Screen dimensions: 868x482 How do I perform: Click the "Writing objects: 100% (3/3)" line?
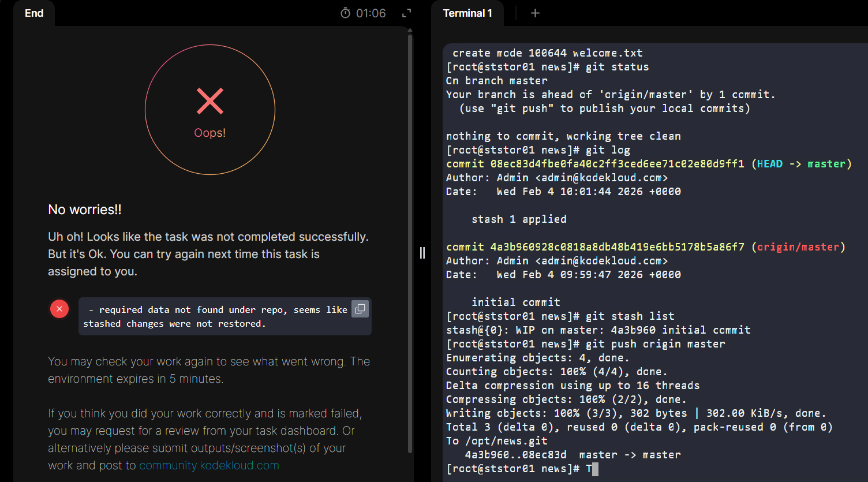(x=636, y=413)
